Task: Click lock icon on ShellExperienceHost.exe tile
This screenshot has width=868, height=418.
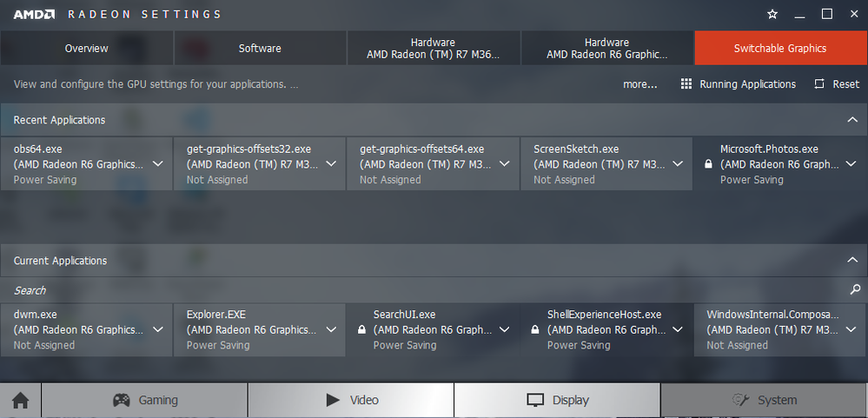Action: (x=534, y=330)
